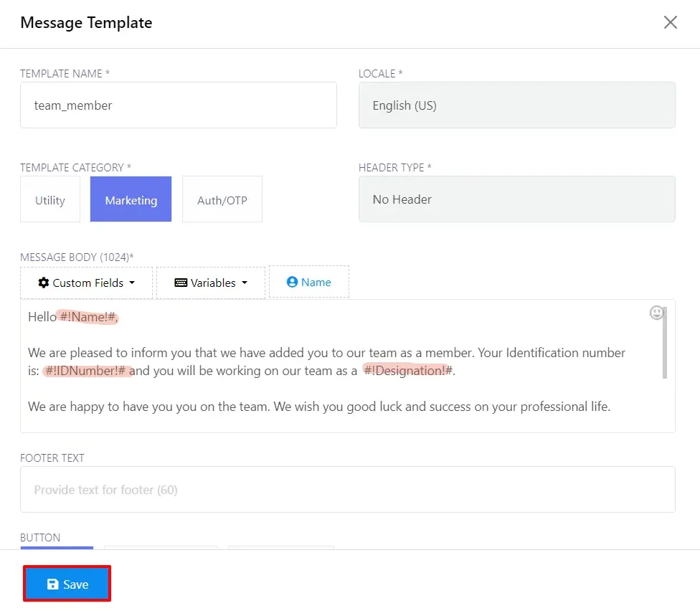Select the Utility template category

(x=50, y=199)
